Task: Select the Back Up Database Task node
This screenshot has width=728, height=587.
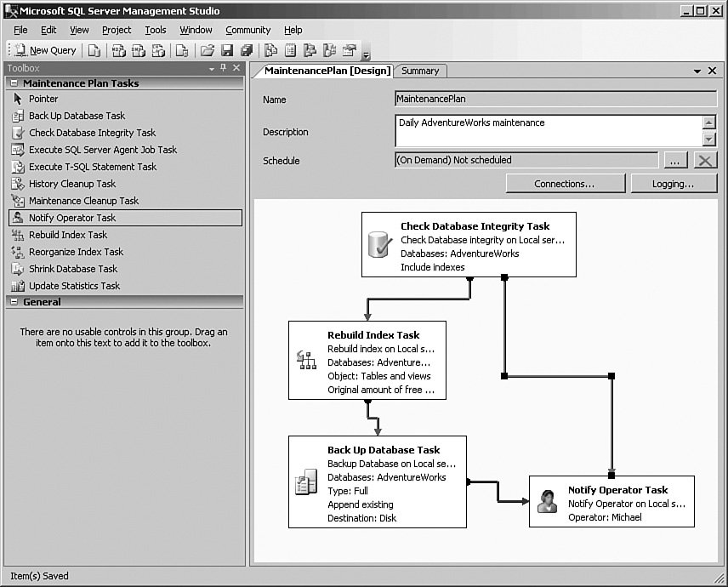Action: [378, 482]
